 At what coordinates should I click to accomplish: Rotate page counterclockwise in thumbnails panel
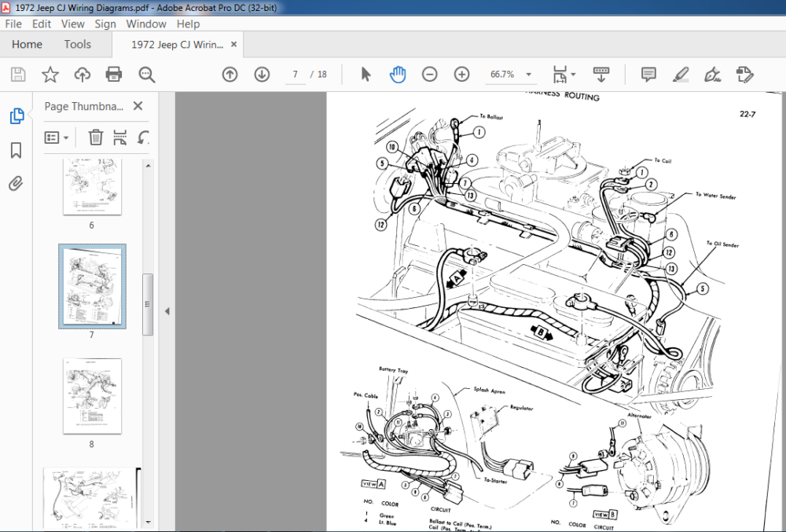tap(143, 138)
